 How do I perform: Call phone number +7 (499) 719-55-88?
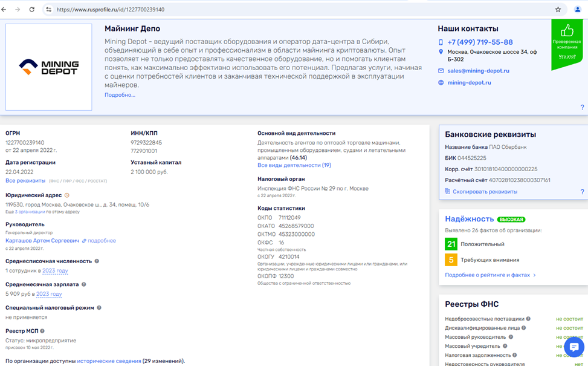(480, 42)
